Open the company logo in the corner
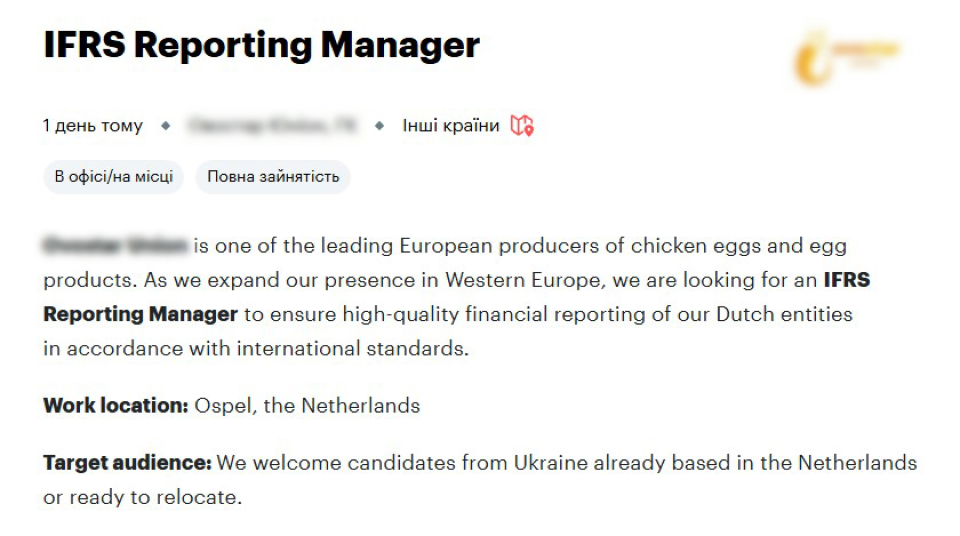960x536 pixels. pos(845,58)
